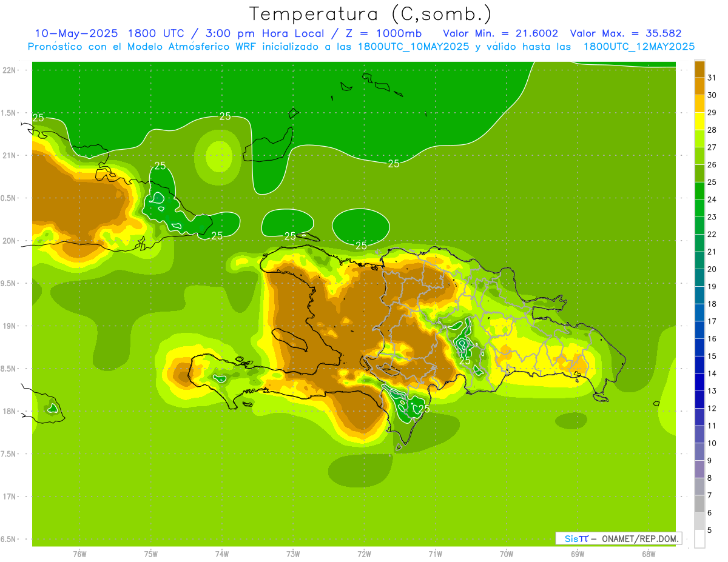Viewport: 728px width, 562px height.
Task: Click the 'Valor Max. = 35.582' value
Action: (x=625, y=33)
